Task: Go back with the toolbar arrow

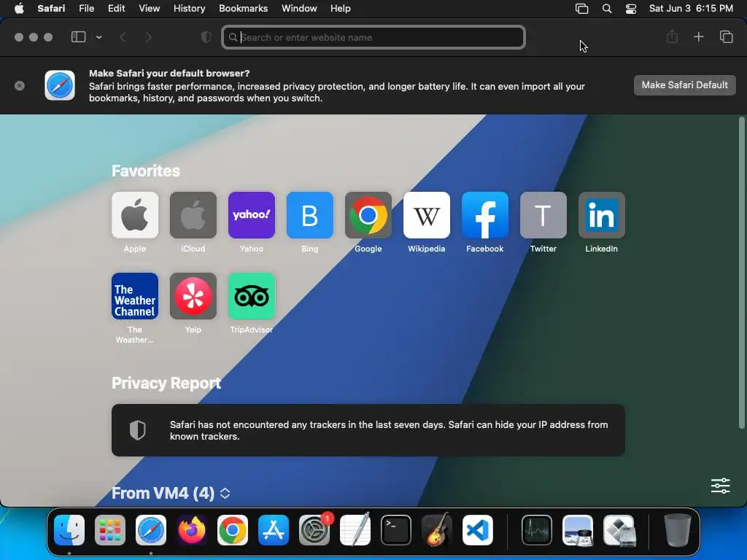Action: (x=123, y=36)
